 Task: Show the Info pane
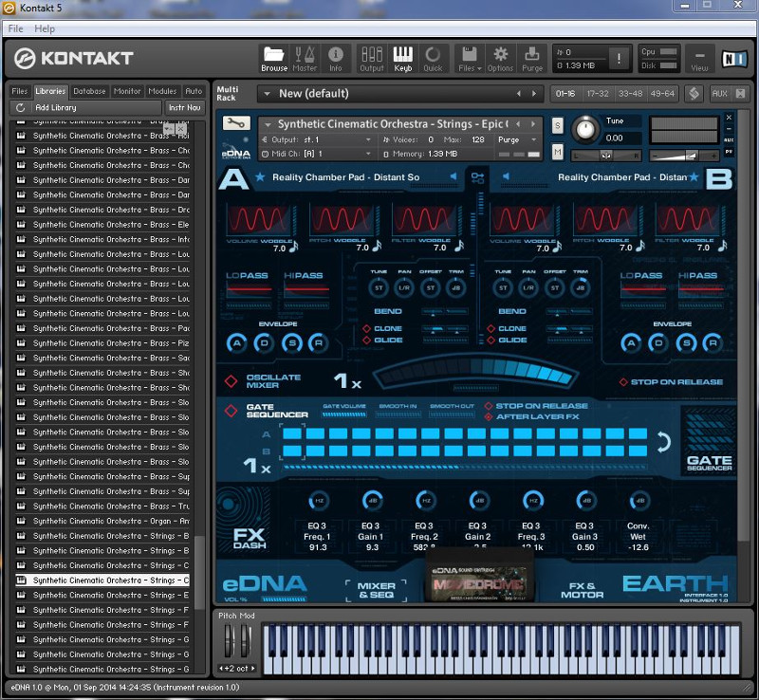pos(336,59)
